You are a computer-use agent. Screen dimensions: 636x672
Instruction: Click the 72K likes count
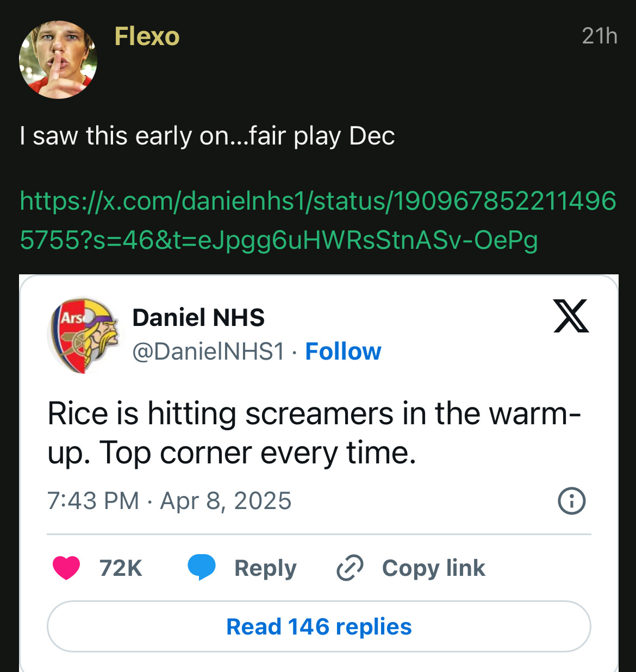click(121, 568)
